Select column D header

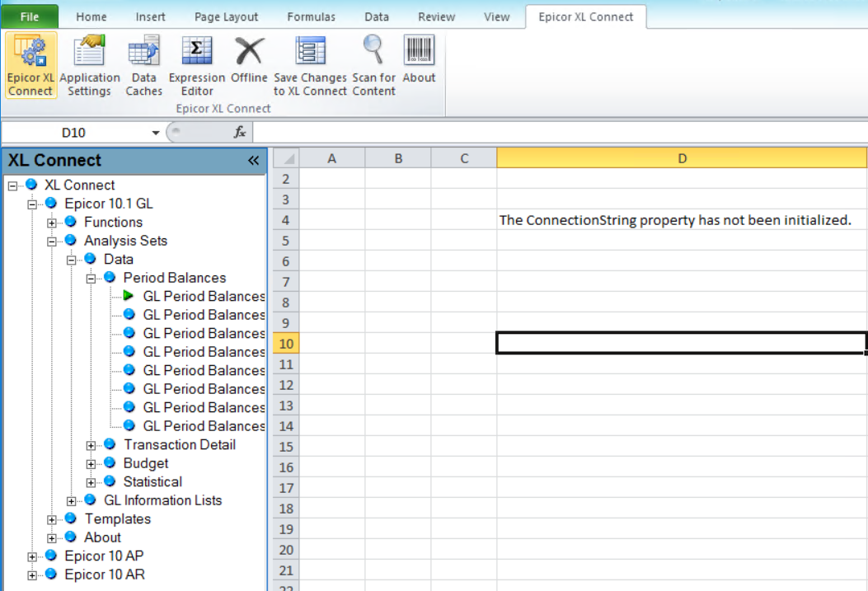pyautogui.click(x=682, y=159)
